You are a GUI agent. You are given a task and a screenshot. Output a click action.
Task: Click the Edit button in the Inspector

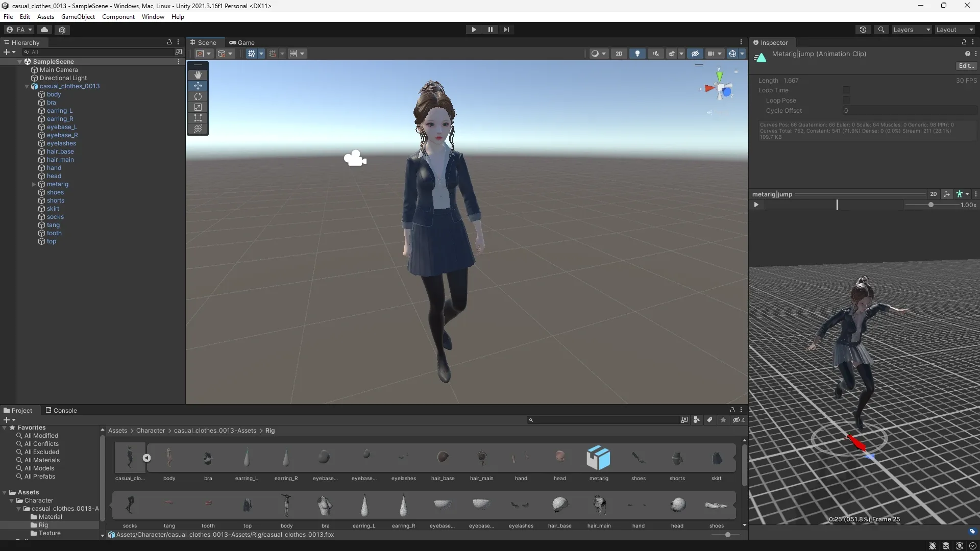pos(966,65)
